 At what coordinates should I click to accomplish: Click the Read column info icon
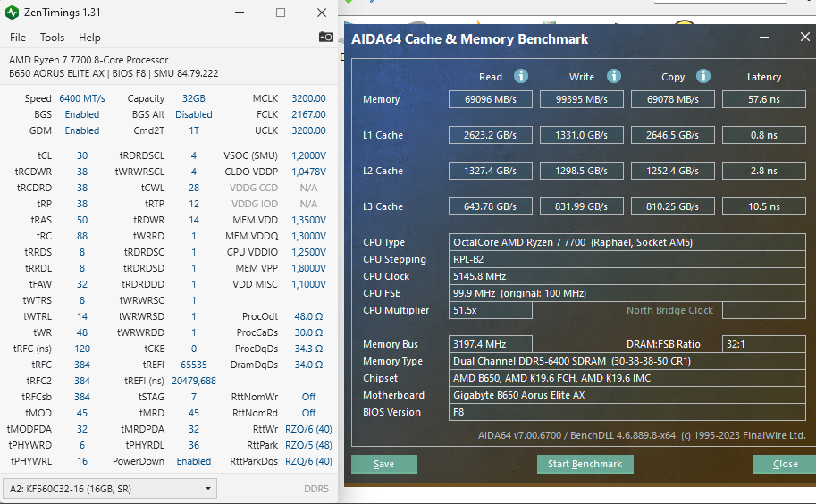(521, 77)
